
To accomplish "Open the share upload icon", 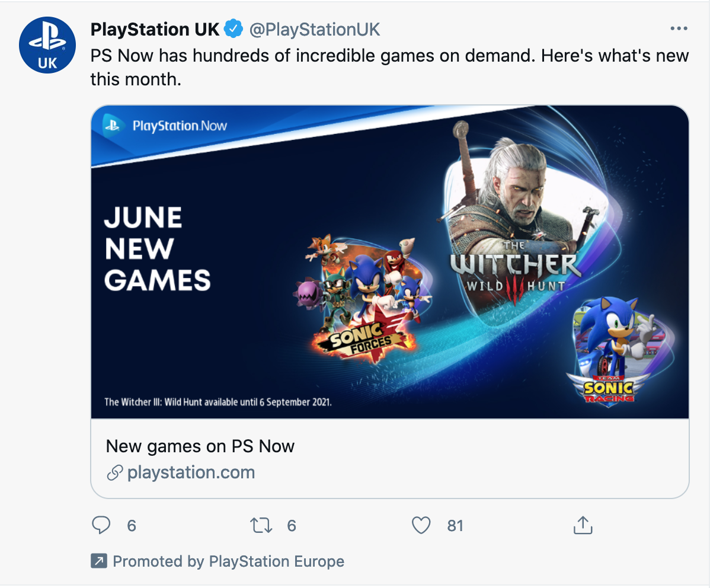I will 583,525.
